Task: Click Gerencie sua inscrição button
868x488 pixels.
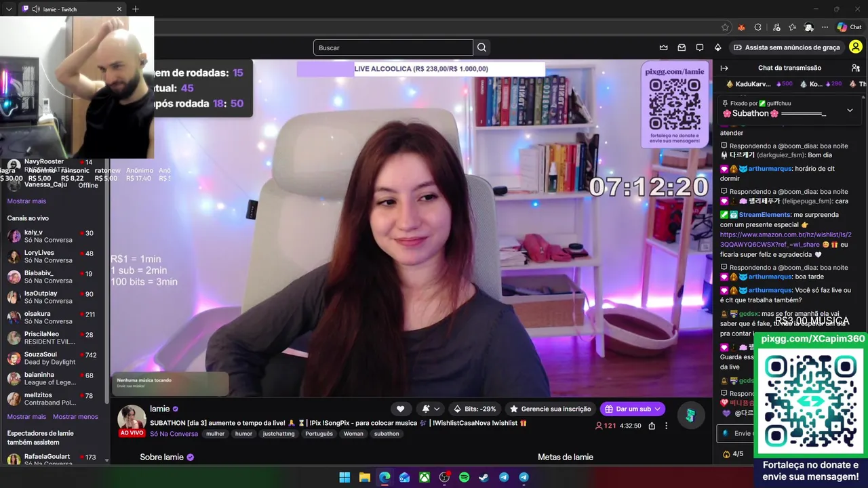Action: tap(551, 409)
